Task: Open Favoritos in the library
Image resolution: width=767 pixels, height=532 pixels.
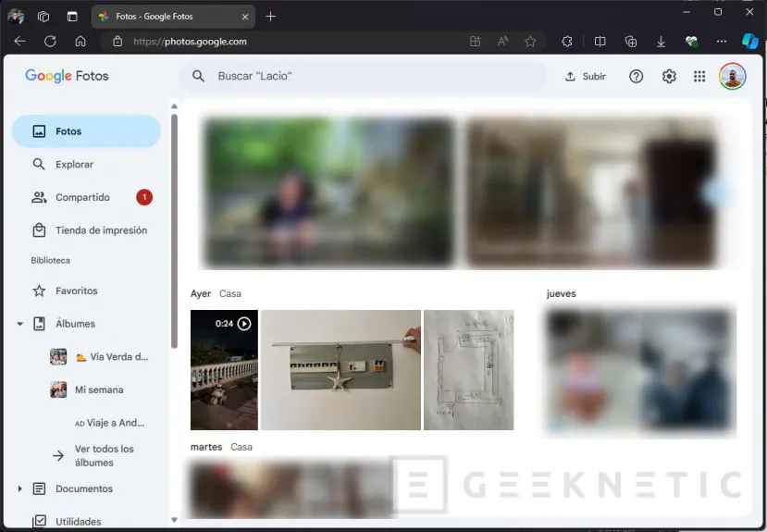Action: tap(87, 291)
